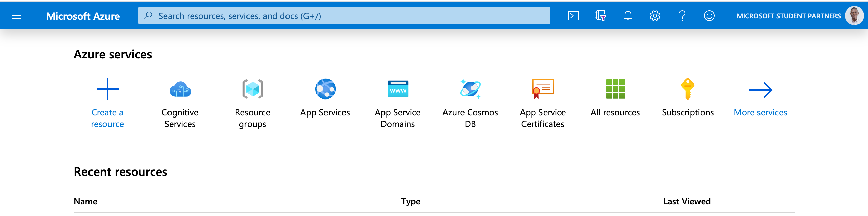This screenshot has height=216, width=868.
Task: Click the Recent resources heading
Action: (x=120, y=172)
